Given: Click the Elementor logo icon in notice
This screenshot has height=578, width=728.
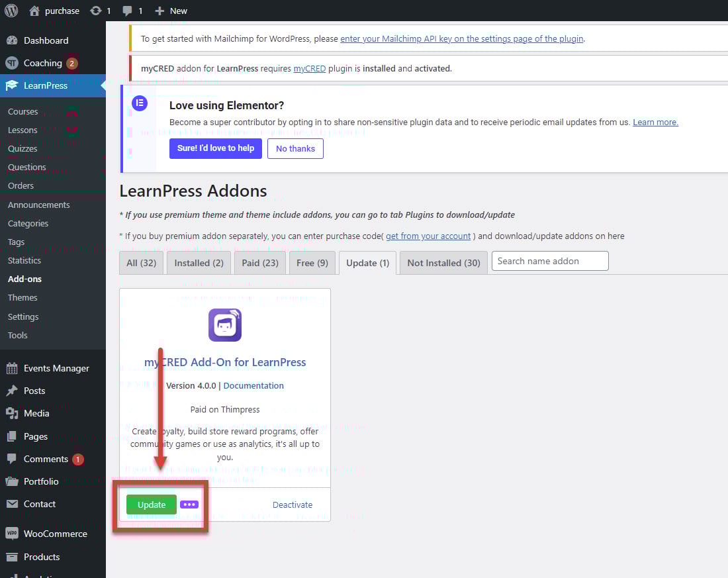Looking at the screenshot, I should [140, 103].
